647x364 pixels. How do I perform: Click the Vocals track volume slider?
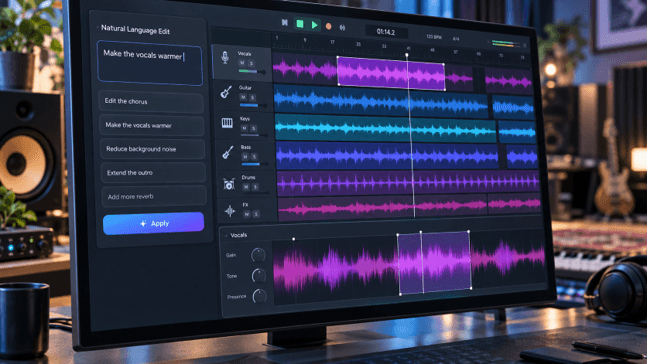coord(252,72)
